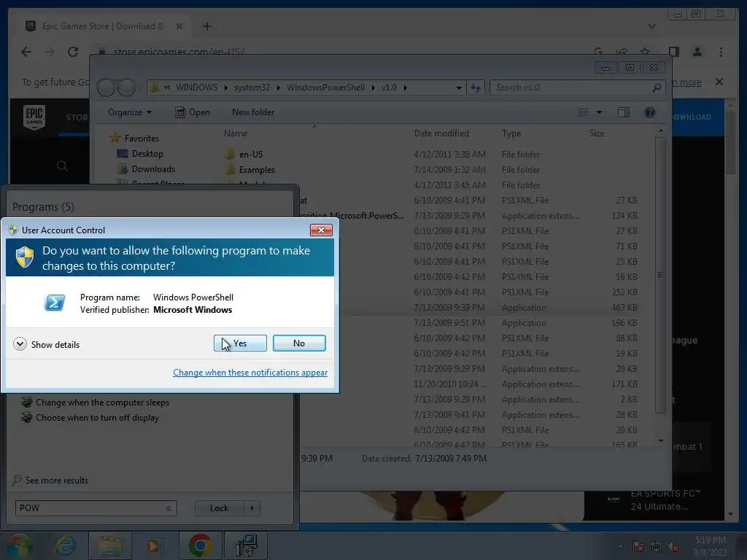Open Chrome profile icon
The image size is (747, 560).
pos(697,52)
